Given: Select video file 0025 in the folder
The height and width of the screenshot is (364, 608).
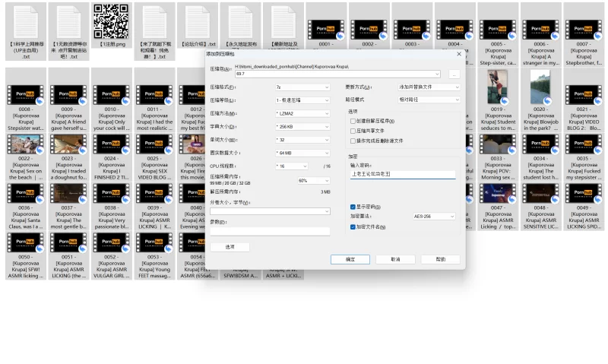Looking at the screenshot, I should pyautogui.click(x=155, y=157).
